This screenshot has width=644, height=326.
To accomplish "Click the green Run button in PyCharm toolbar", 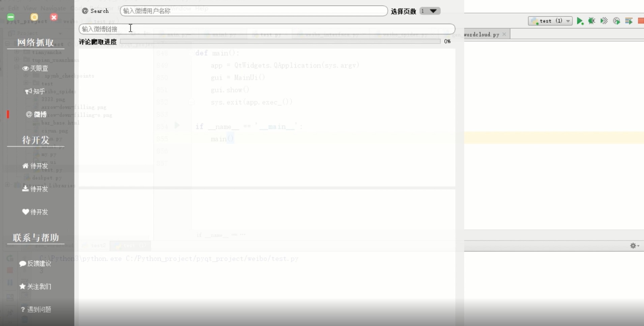I will 580,21.
